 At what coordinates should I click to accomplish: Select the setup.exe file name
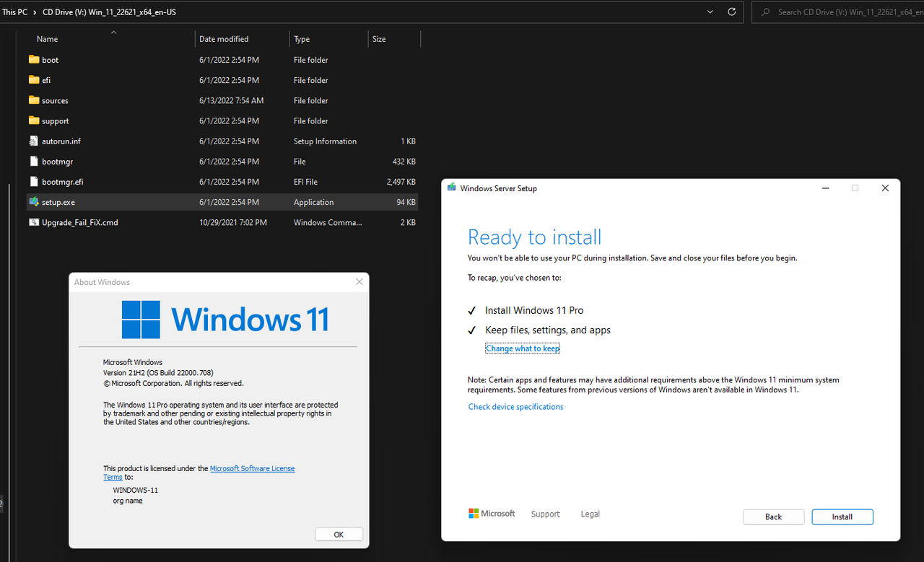click(58, 202)
